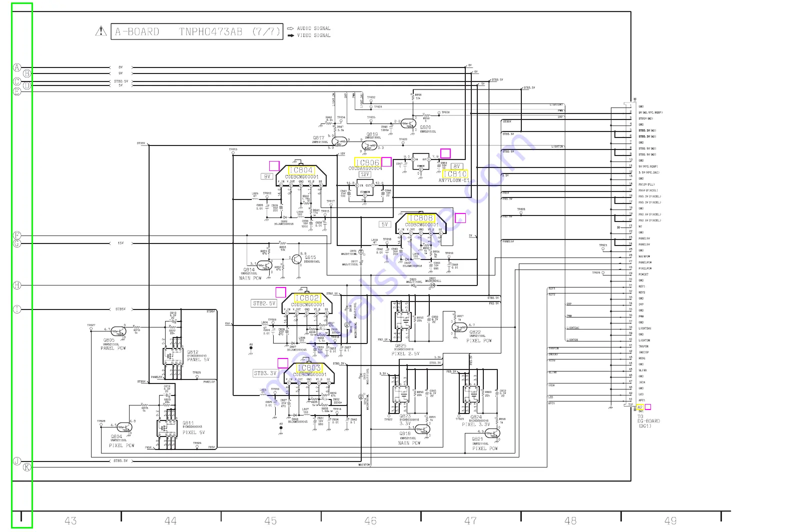Click the AUDIO SIGNAL legend label
The image size is (792, 532).
coord(314,28)
